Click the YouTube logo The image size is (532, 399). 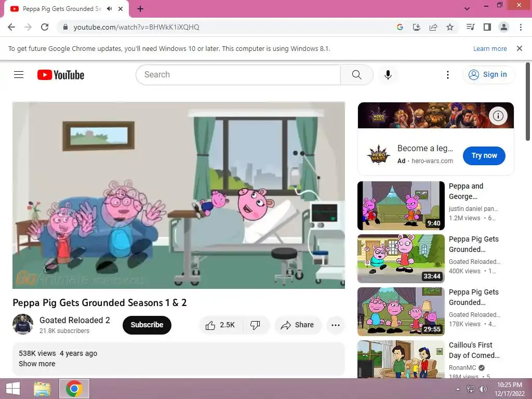pos(61,75)
